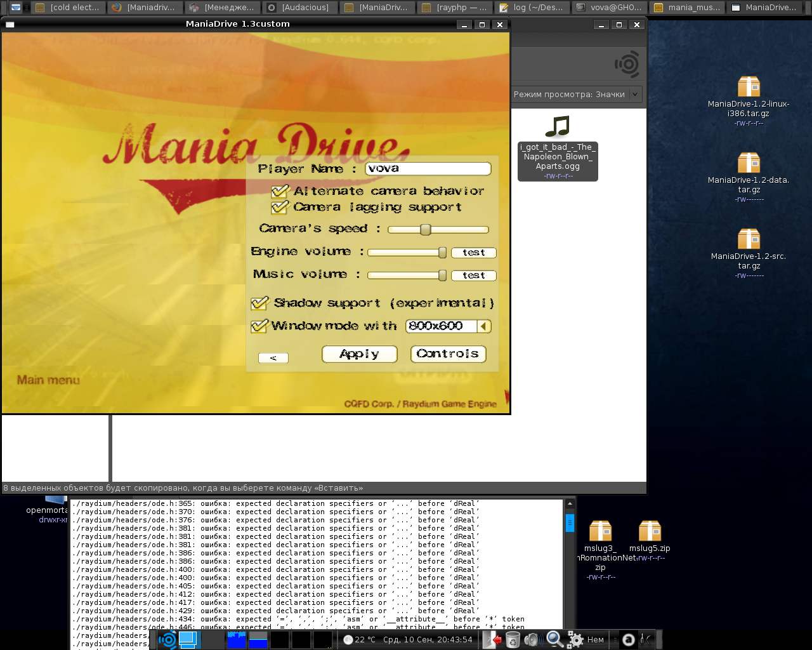Switch to the [rayphp taskbar window
Image resolution: width=812 pixels, height=650 pixels.
454,8
